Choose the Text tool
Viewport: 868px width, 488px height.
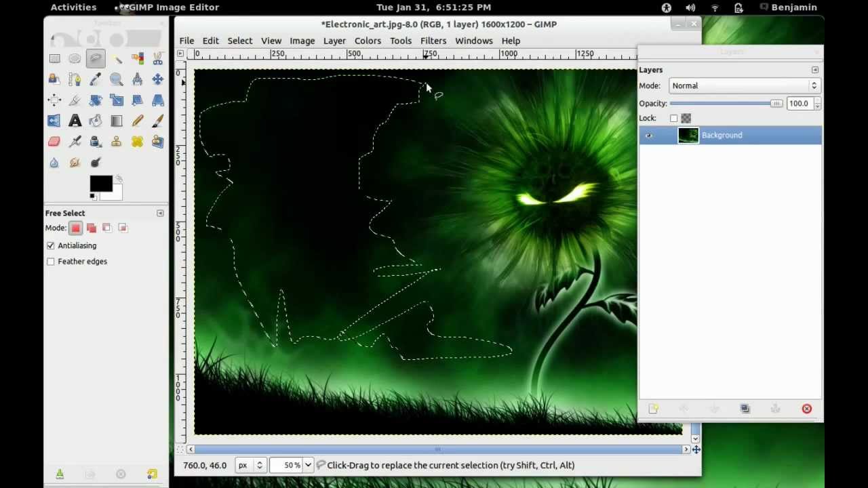75,121
